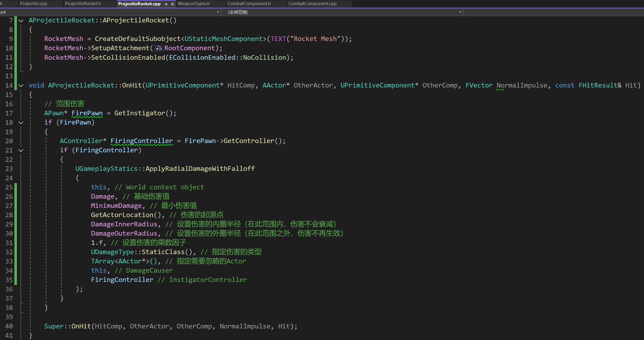
Task: Close the ProjectileRocket.cpp tab
Action: click(172, 4)
